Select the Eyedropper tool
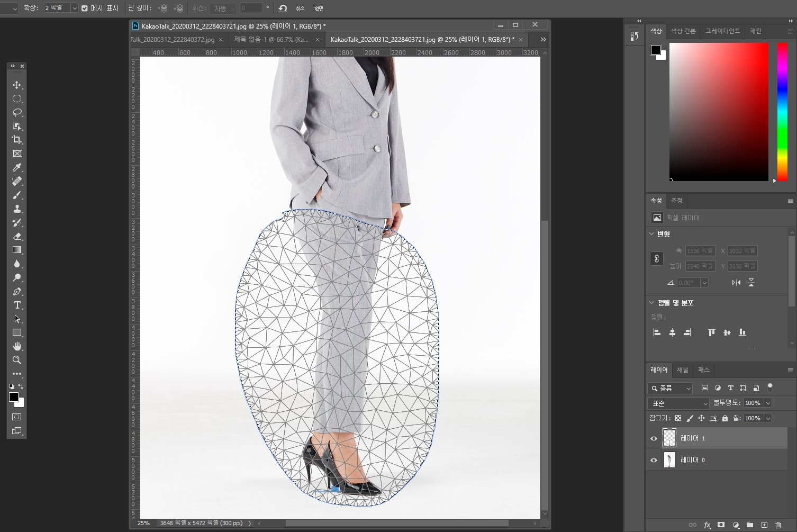 coord(17,167)
